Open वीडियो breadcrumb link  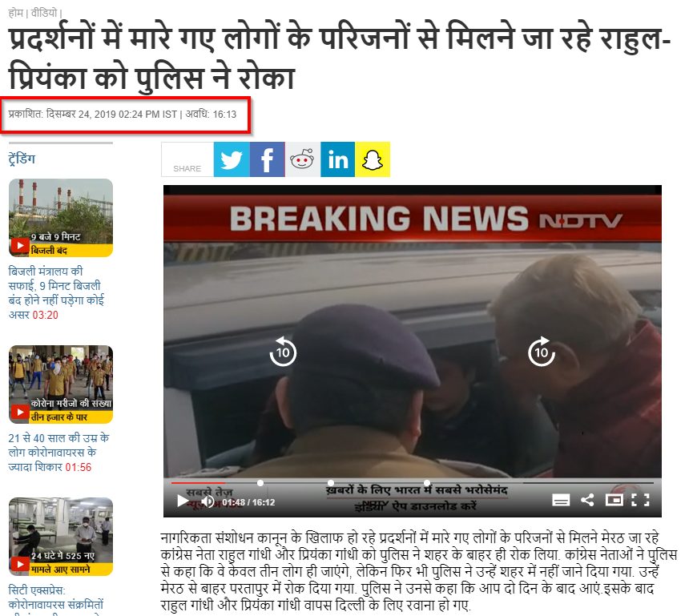click(x=44, y=14)
